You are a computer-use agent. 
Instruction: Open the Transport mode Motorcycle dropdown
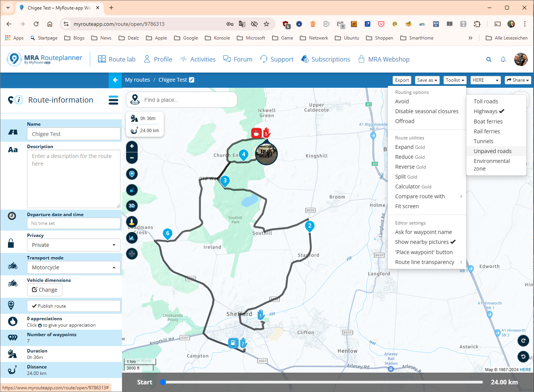coord(74,267)
